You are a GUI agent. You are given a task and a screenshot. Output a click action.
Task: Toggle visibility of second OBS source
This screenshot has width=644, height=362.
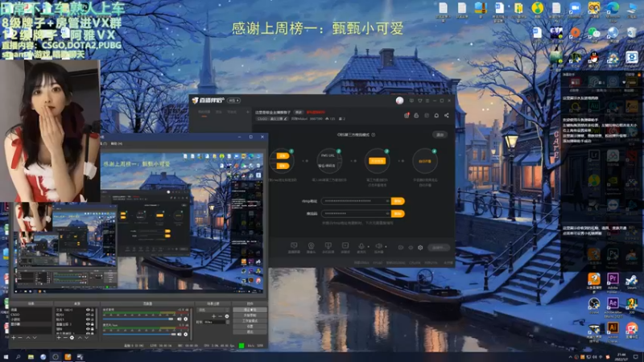88,315
